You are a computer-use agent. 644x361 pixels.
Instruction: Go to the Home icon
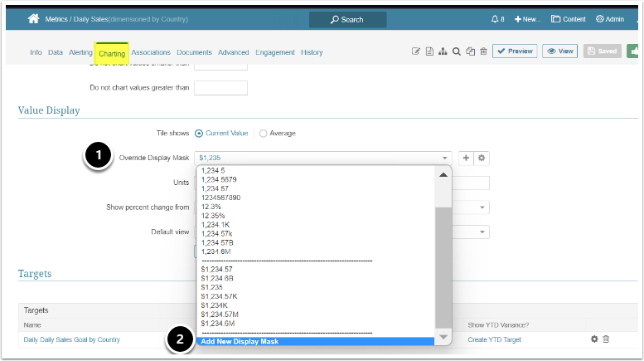tap(33, 19)
